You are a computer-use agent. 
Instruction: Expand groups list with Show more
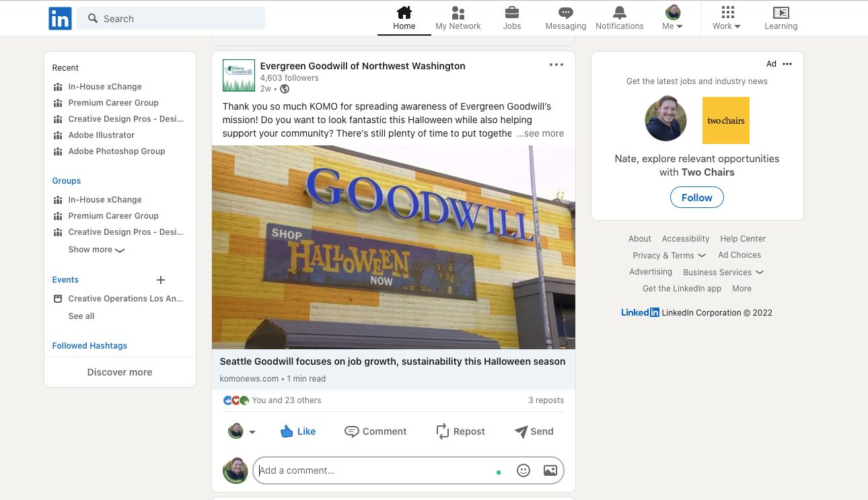point(96,250)
